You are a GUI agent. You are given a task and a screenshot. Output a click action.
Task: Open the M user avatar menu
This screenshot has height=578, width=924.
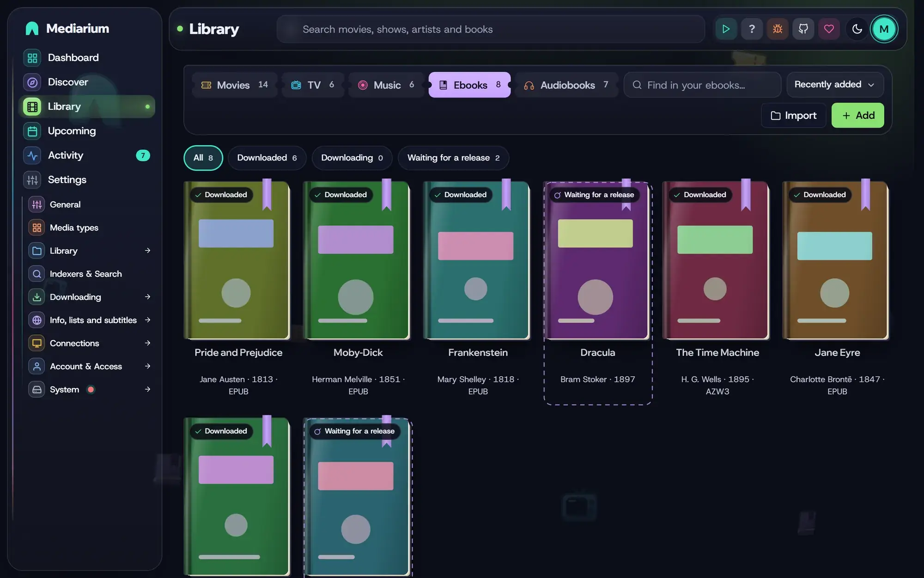coord(884,29)
